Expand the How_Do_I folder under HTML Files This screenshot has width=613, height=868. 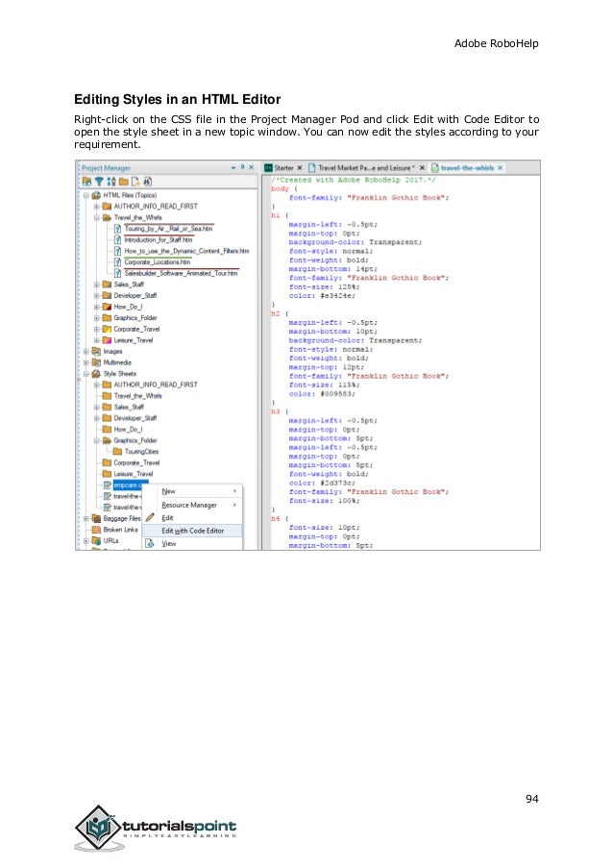[97, 307]
